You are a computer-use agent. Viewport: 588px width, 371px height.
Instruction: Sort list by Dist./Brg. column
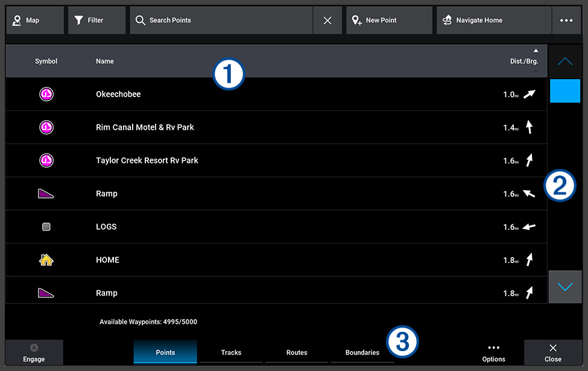click(524, 61)
